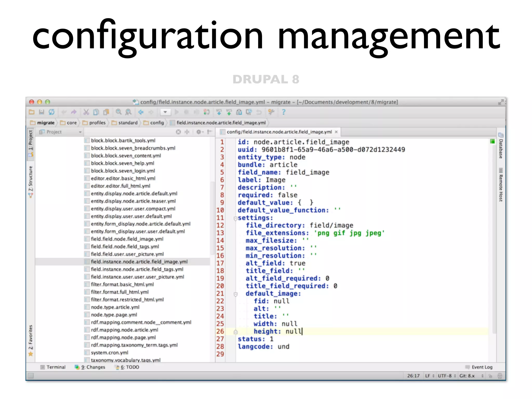
Task: Click the VCS revert icon
Action: 259,112
